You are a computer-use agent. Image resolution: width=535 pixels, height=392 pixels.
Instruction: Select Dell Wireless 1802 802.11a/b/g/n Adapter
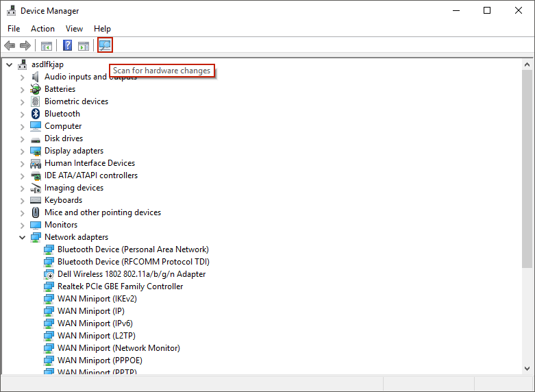coord(132,274)
